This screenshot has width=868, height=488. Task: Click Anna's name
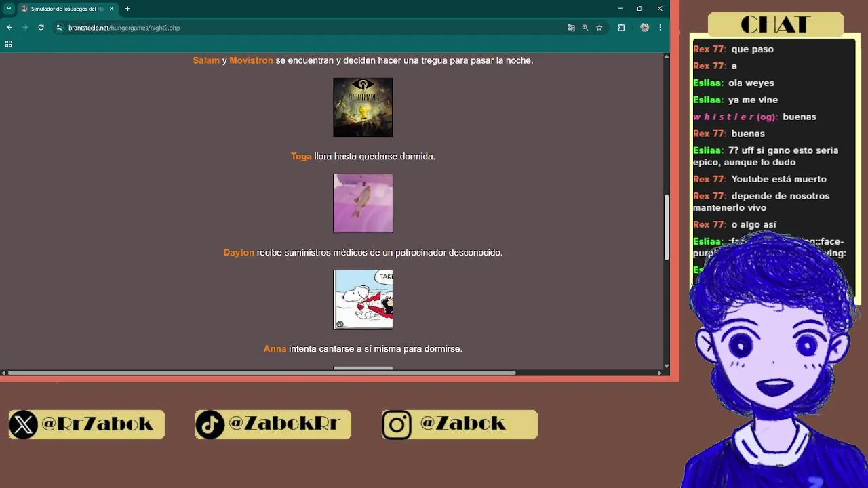click(x=275, y=349)
